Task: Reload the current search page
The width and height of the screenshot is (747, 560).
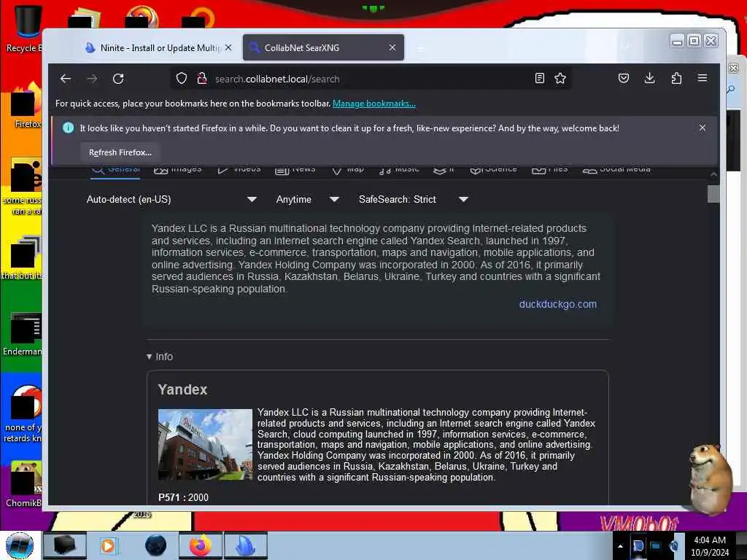Action: tap(118, 79)
